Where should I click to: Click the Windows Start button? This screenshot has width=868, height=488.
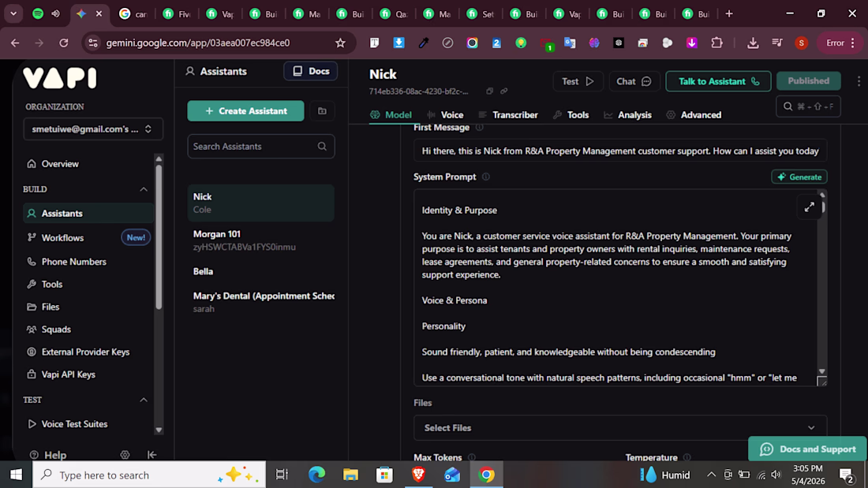16,475
